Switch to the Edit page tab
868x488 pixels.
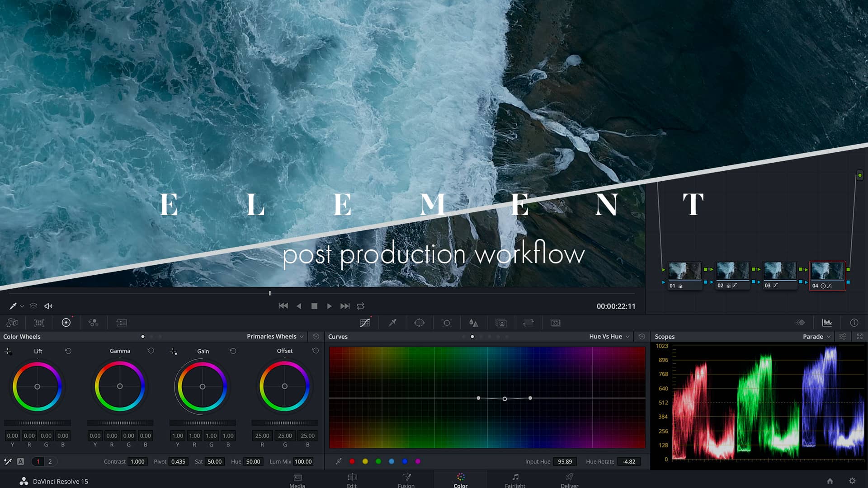[x=352, y=480]
